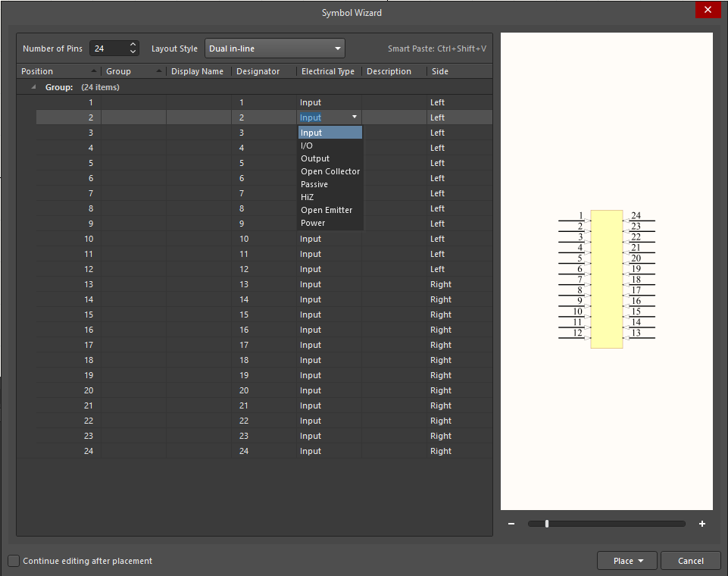The width and height of the screenshot is (728, 576).
Task: Click the Side cell of pin 13
Action: pos(460,284)
